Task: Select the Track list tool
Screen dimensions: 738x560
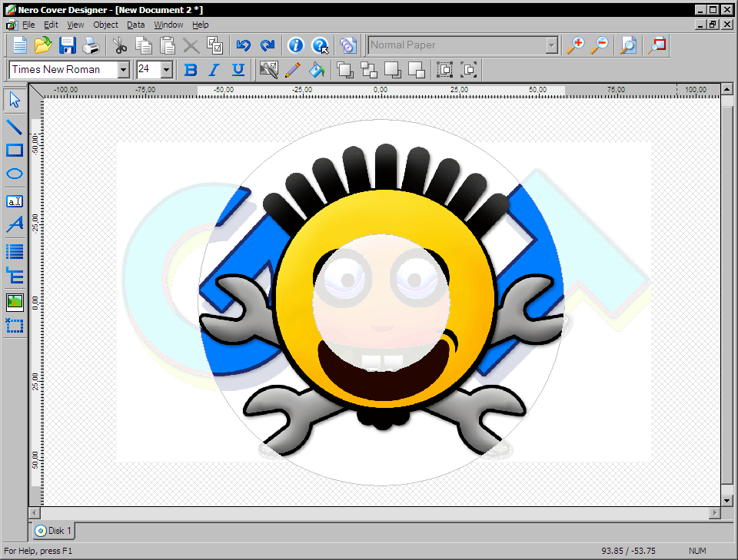Action: 15,252
